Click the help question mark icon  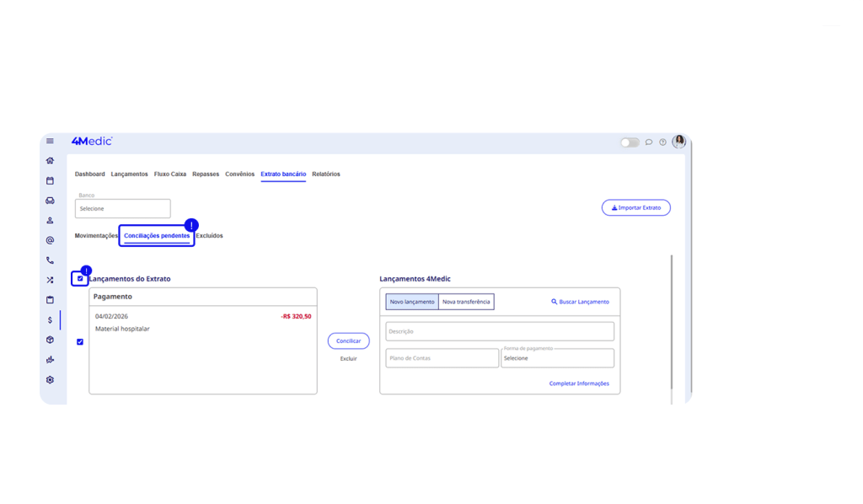click(x=662, y=142)
